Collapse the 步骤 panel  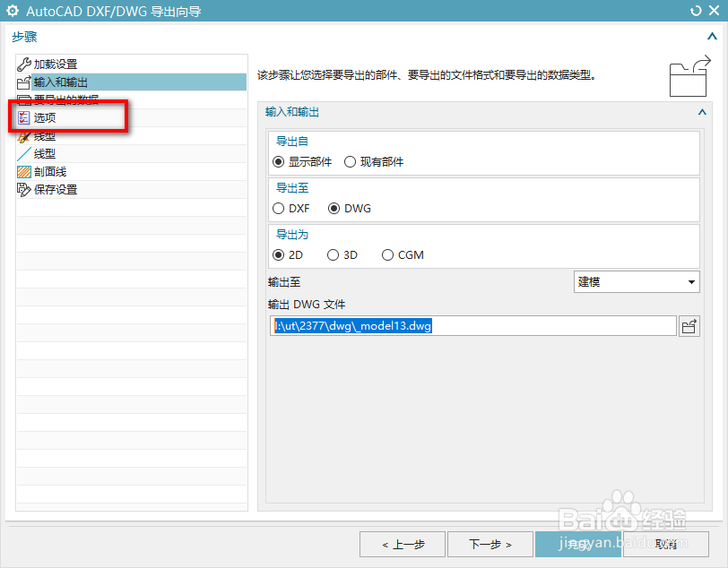tap(712, 36)
